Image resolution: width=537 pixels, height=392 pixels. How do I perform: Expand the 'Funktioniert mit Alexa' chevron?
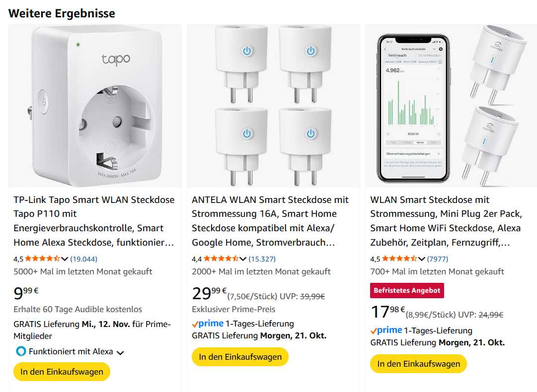[120, 352]
